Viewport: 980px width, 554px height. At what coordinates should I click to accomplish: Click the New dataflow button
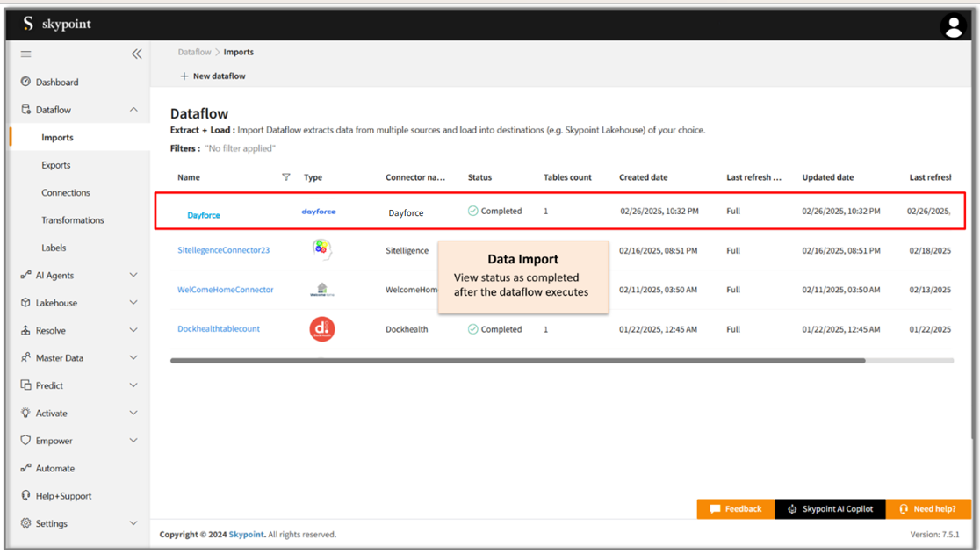click(x=213, y=76)
